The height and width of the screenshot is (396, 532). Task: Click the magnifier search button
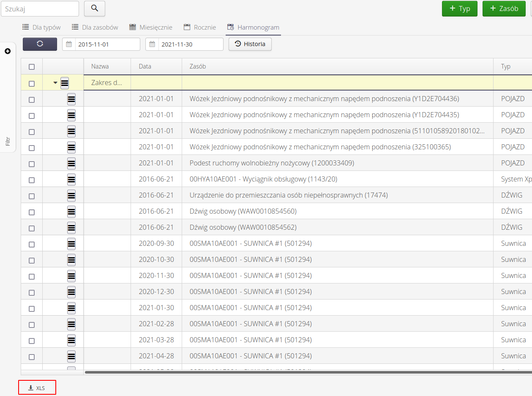[95, 8]
